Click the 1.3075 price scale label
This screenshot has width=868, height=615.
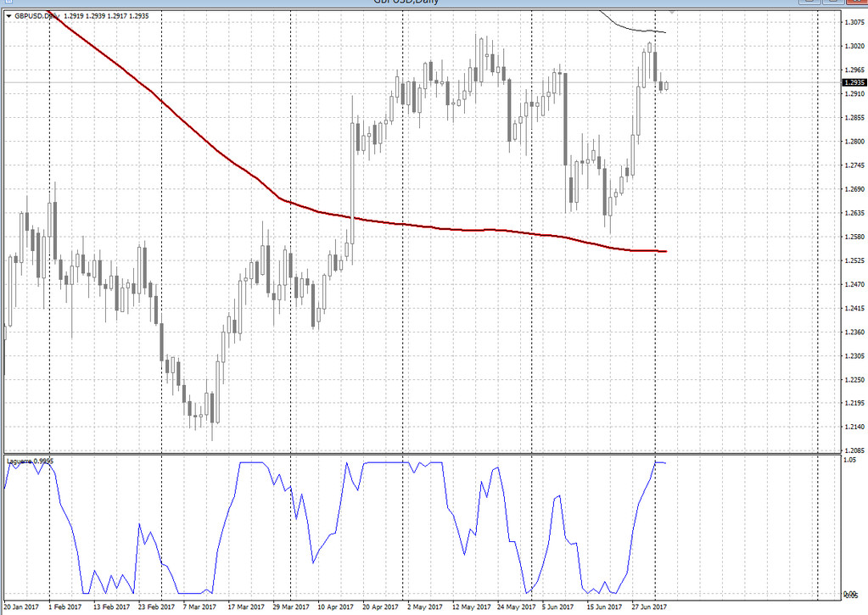pos(854,23)
